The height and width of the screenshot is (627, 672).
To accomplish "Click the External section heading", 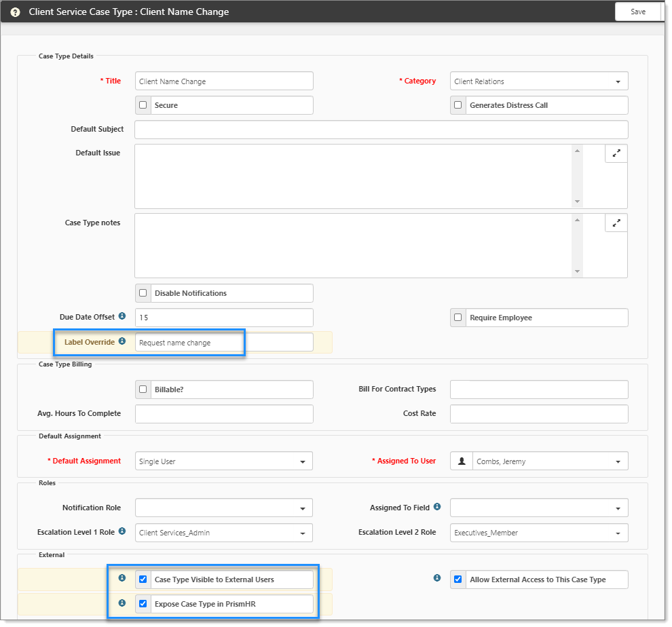I will click(52, 554).
